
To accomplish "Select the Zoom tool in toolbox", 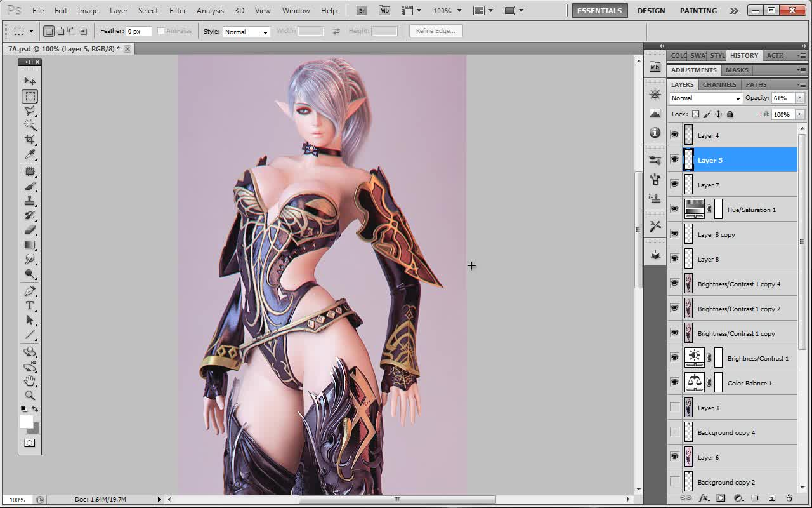I will (x=30, y=395).
